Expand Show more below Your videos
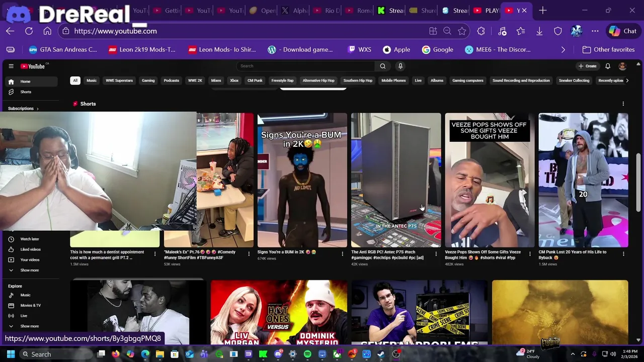The height and width of the screenshot is (362, 644). click(31, 270)
